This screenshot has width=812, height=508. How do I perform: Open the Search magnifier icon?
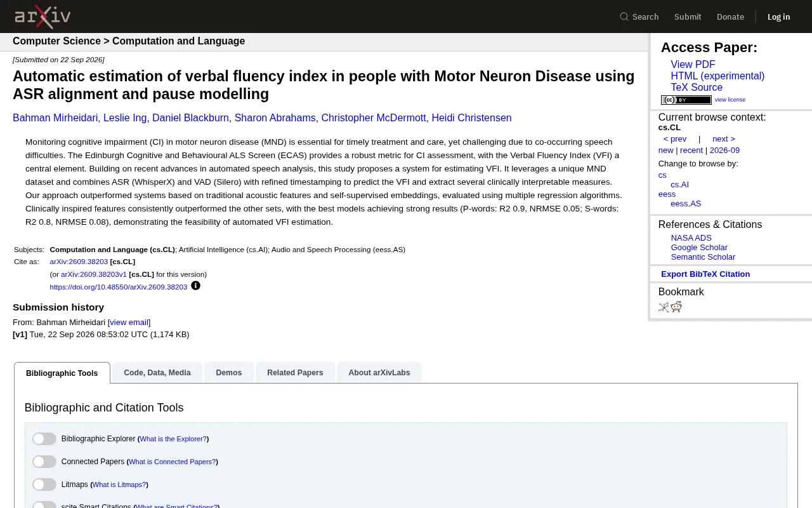pos(624,17)
